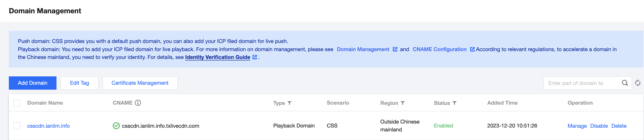Click Disable for csscdn.ianlim.info
This screenshot has width=644, height=140.
[599, 126]
